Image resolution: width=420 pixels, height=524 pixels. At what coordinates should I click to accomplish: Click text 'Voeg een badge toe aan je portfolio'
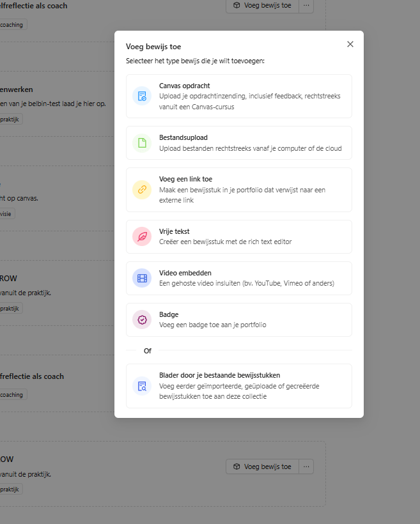tap(213, 325)
